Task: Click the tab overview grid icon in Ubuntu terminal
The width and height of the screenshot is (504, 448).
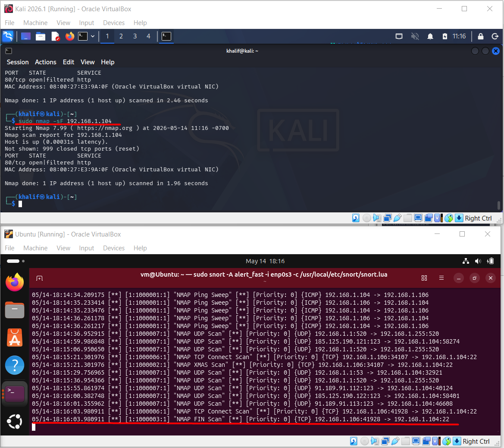Action: tap(424, 278)
